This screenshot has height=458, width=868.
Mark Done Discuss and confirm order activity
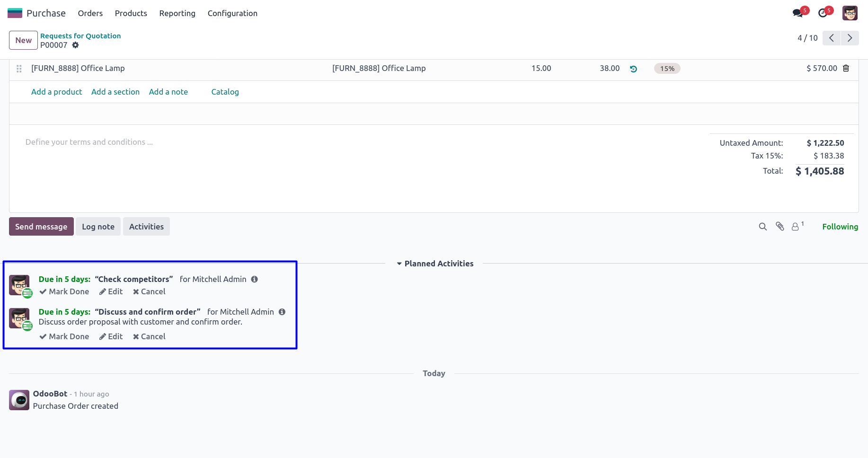[64, 336]
